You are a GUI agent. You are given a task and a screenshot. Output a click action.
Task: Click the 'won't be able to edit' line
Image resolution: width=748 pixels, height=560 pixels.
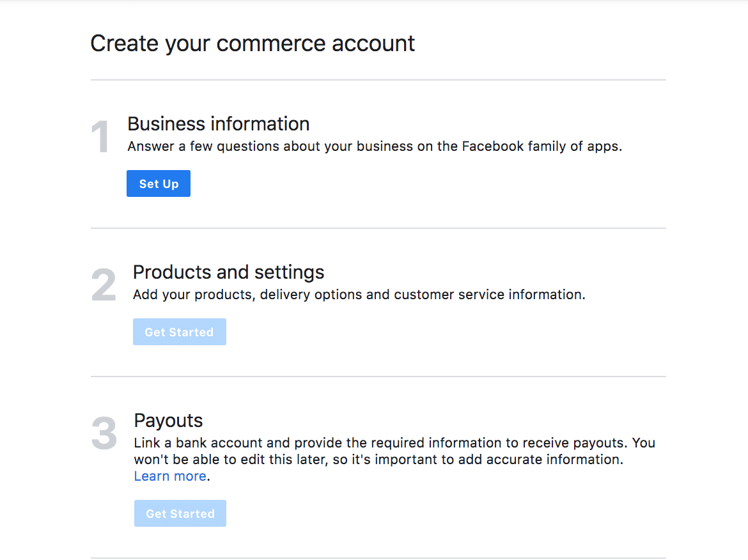[x=377, y=460]
